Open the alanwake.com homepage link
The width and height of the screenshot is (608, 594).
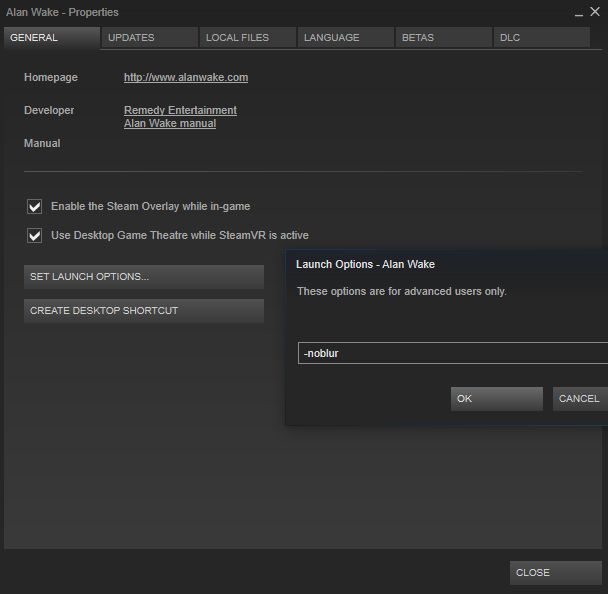(186, 78)
